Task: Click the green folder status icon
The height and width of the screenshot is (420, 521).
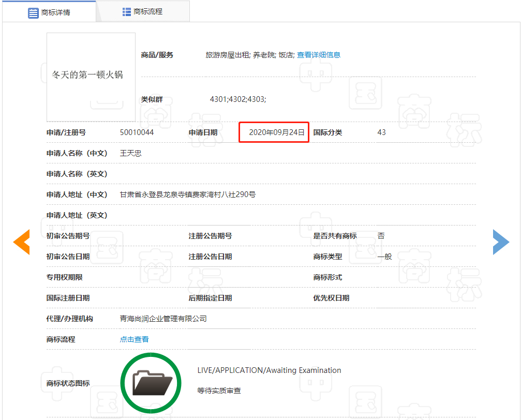Action: click(151, 383)
